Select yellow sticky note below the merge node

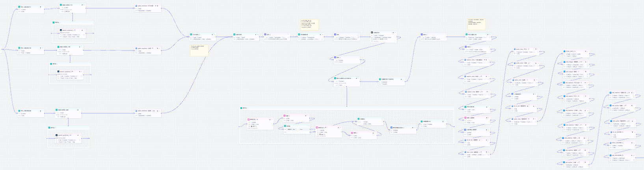click(x=199, y=50)
